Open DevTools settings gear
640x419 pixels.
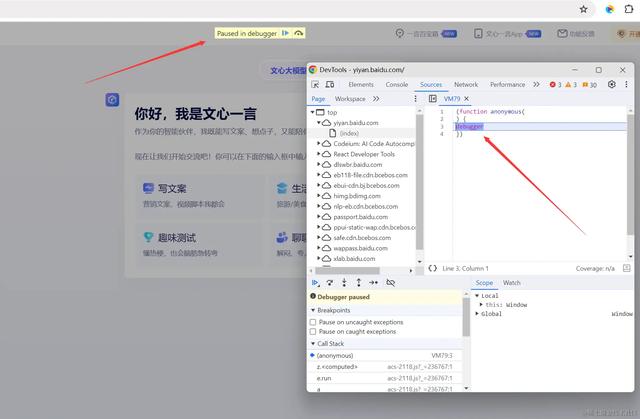tap(611, 84)
